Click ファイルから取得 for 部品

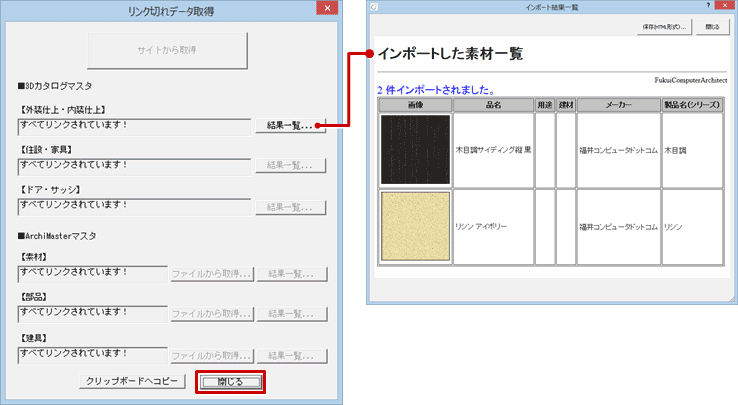point(211,314)
